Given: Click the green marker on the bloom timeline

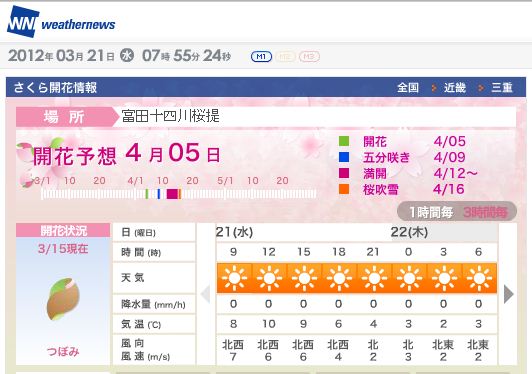Looking at the screenshot, I should pos(147,194).
